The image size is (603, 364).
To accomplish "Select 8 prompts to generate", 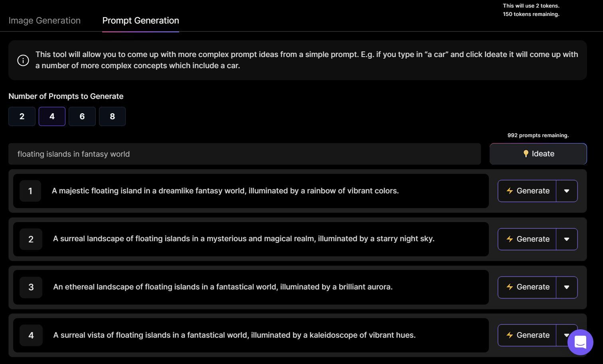I will click(112, 116).
